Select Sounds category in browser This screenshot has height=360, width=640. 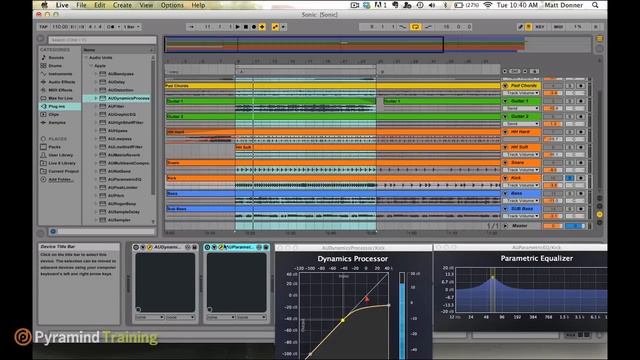pos(56,58)
